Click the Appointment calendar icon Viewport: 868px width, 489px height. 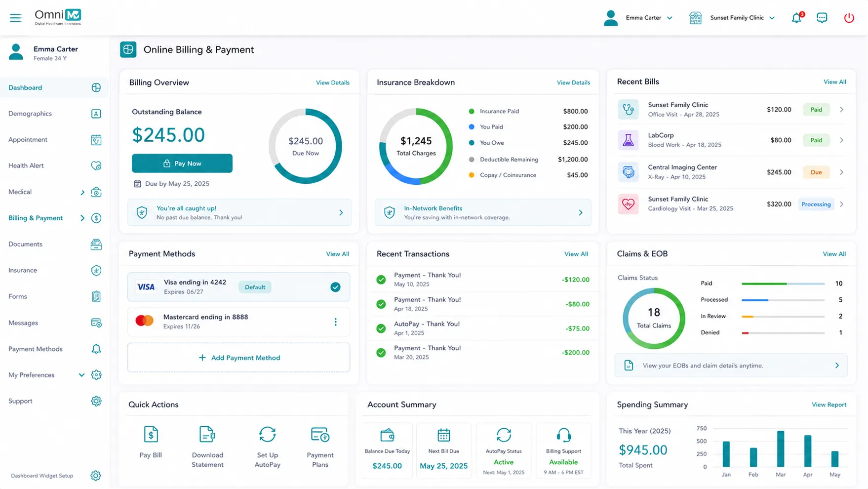(96, 140)
